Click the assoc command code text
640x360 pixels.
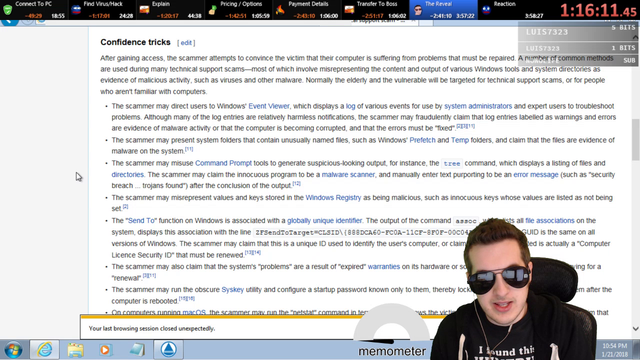[x=466, y=221]
